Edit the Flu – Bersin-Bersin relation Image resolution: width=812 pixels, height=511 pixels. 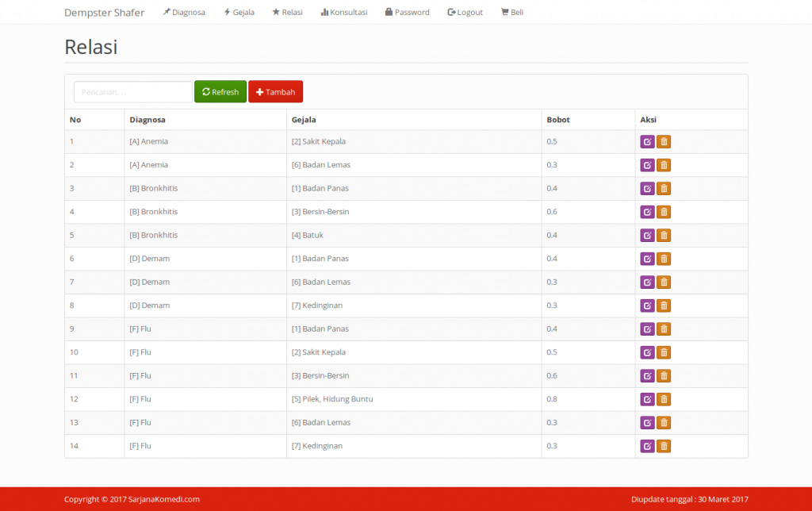pyautogui.click(x=647, y=375)
